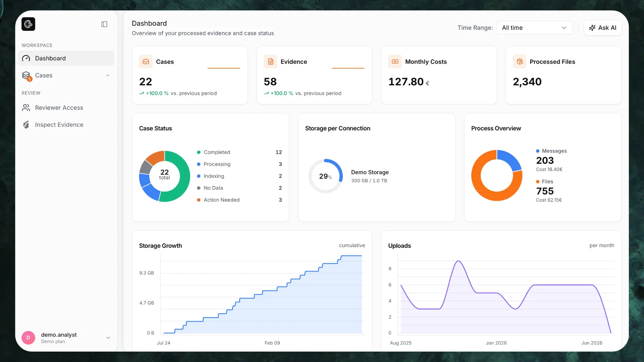
Task: Click the Messages blue legend dot
Action: point(538,151)
